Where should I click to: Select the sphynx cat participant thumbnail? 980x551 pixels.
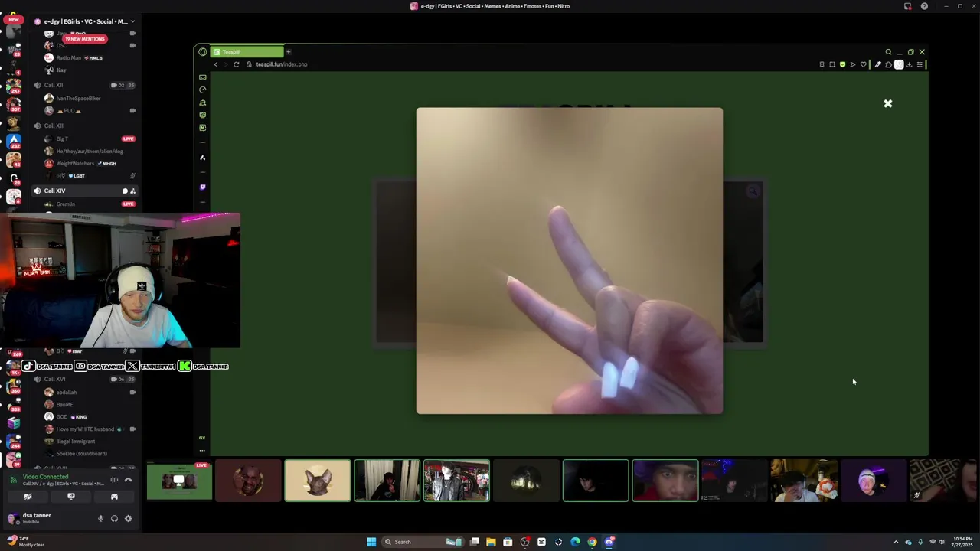[318, 481]
